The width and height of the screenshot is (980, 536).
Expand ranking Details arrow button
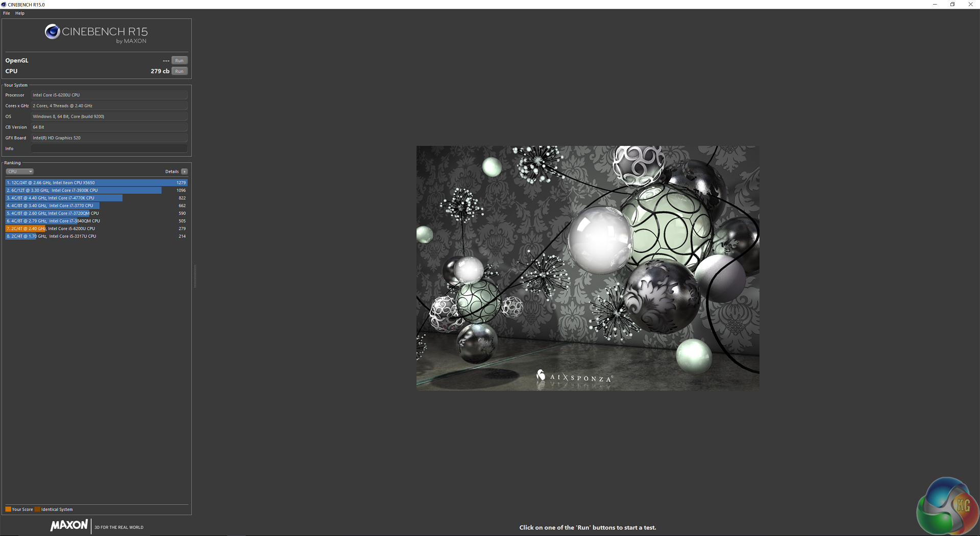tap(184, 171)
